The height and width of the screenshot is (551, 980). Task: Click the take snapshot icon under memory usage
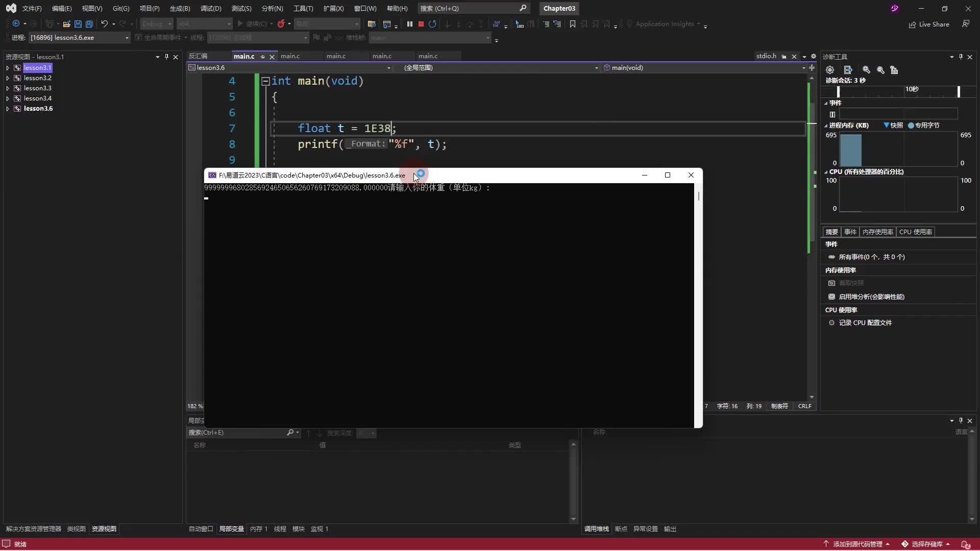(x=831, y=283)
